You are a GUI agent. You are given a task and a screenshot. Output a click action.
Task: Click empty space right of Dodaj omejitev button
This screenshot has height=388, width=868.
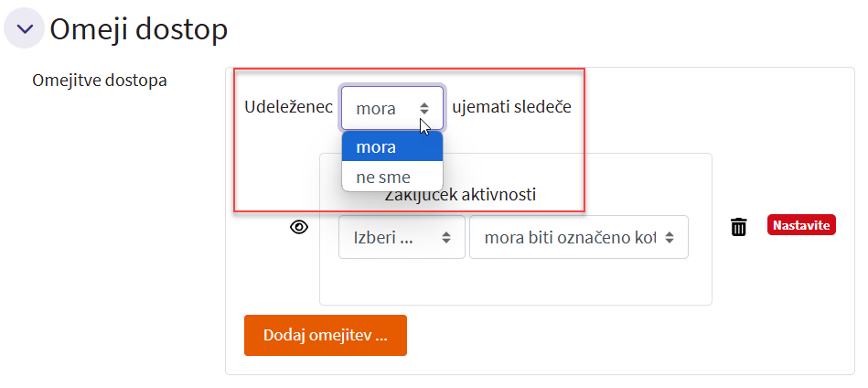595,335
